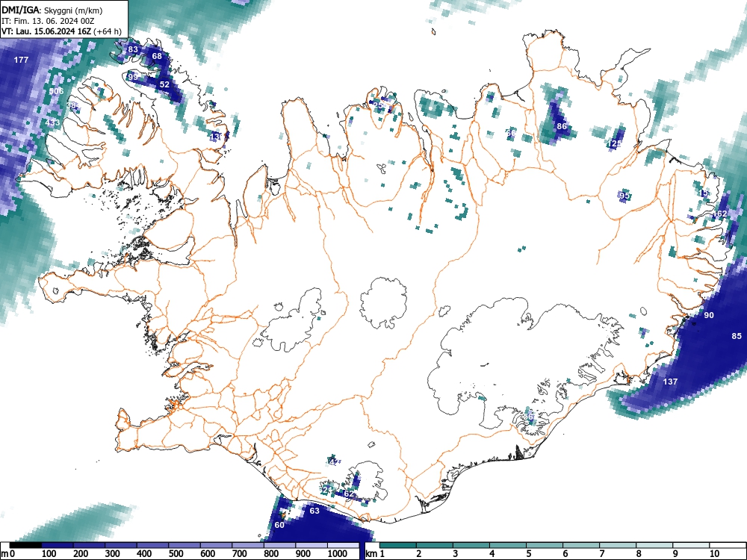Click the visibility value 90 offshore
The height and width of the screenshot is (560, 747).
click(709, 315)
